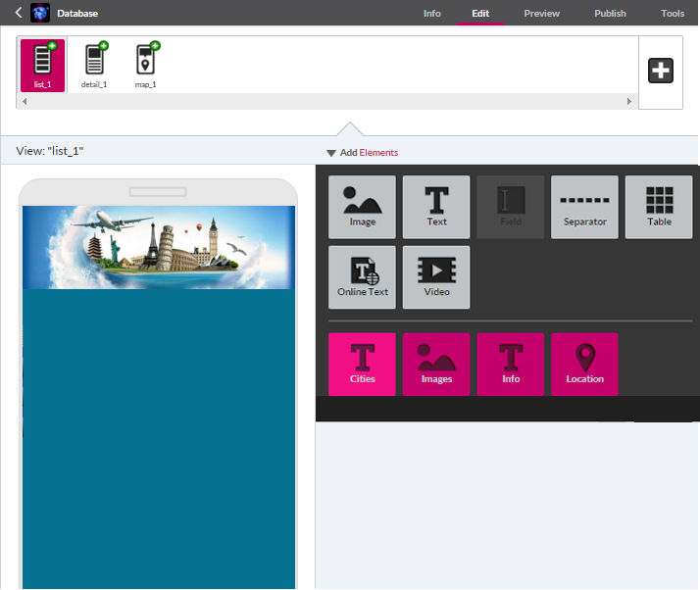This screenshot has height=590, width=700.
Task: Add an Online Text element
Action: pyautogui.click(x=362, y=277)
